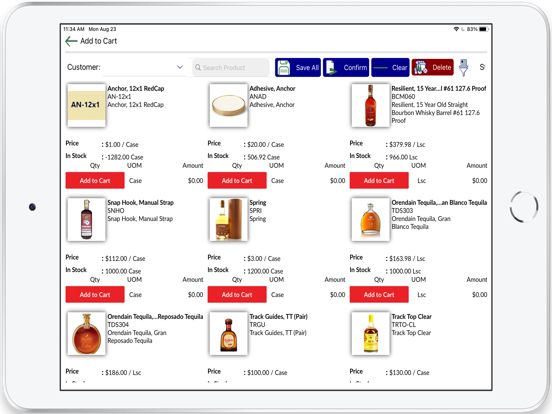This screenshot has height=414, width=552.
Task: Add Snap Hook, Manual Strap to cart
Action: pyautogui.click(x=95, y=294)
